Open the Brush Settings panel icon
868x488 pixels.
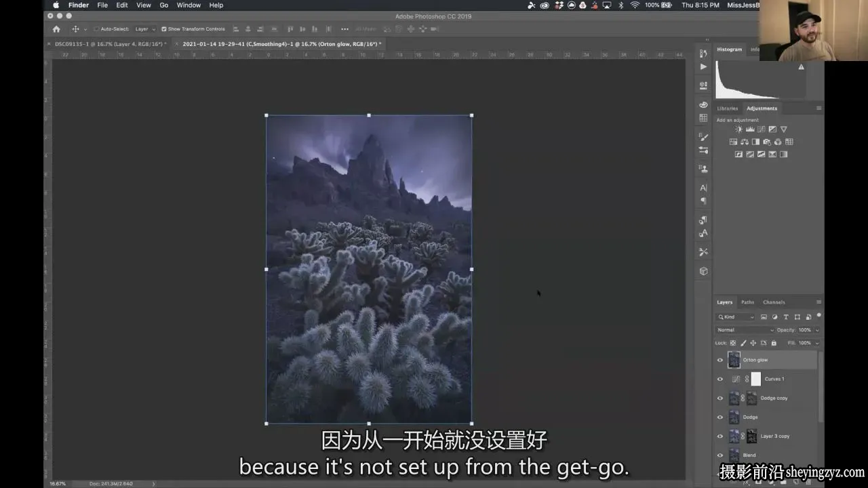pos(703,137)
